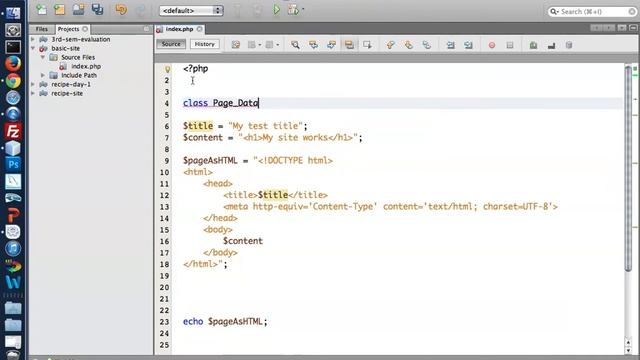Expand the 3rd-sem-evaluation project
This screenshot has height=360, width=640.
(x=33, y=39)
